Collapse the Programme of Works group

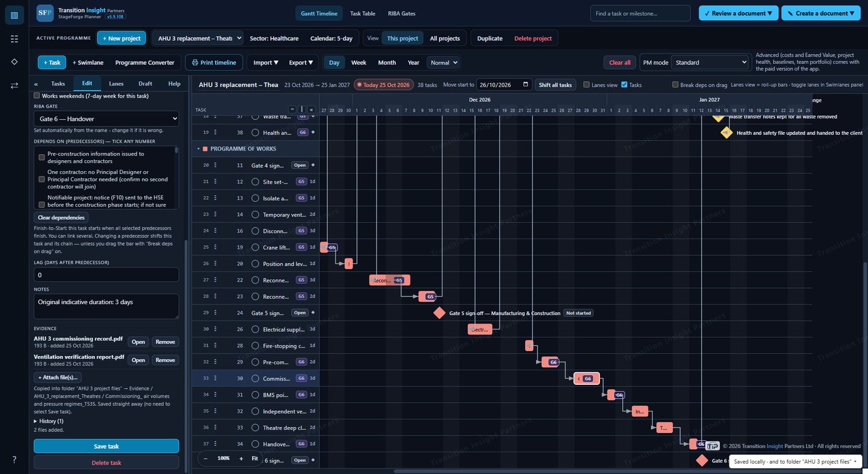[198, 149]
